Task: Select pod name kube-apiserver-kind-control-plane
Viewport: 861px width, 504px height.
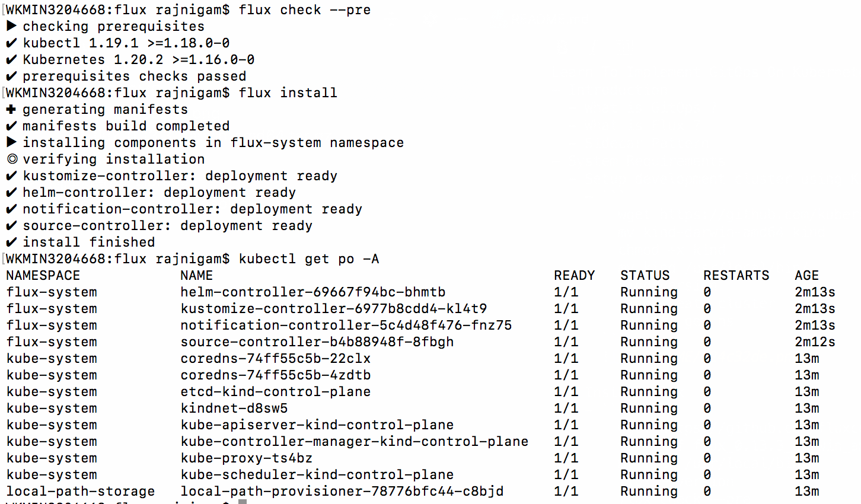Action: [317, 425]
